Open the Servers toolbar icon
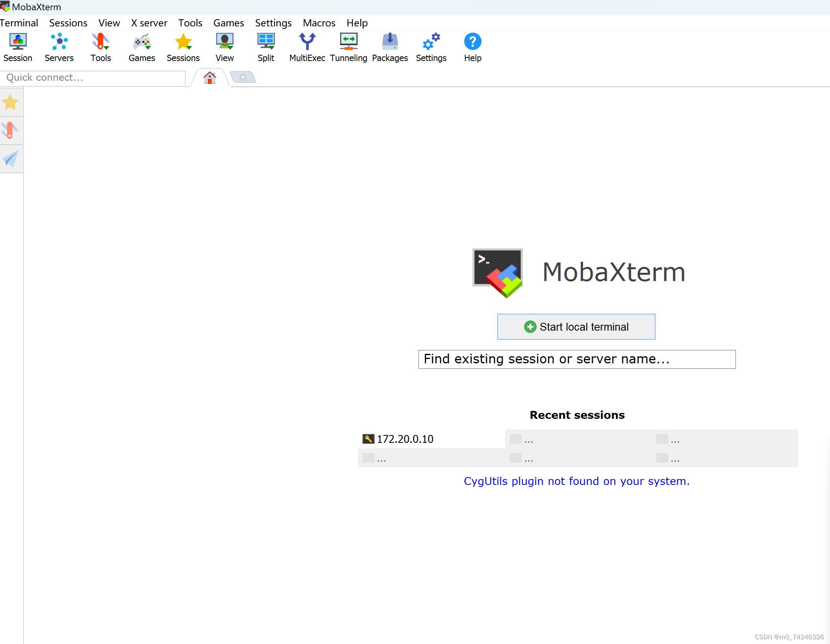The width and height of the screenshot is (830, 644). [x=59, y=47]
